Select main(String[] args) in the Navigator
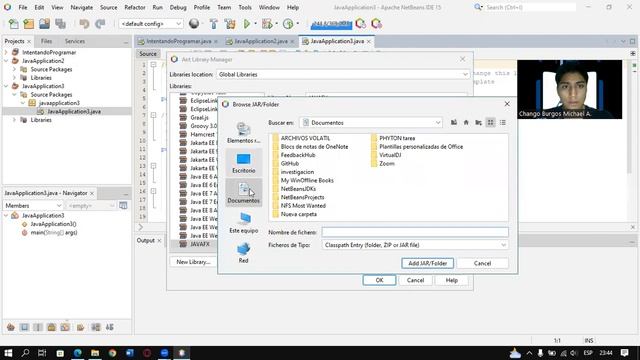This screenshot has width=640, height=360. [53, 233]
